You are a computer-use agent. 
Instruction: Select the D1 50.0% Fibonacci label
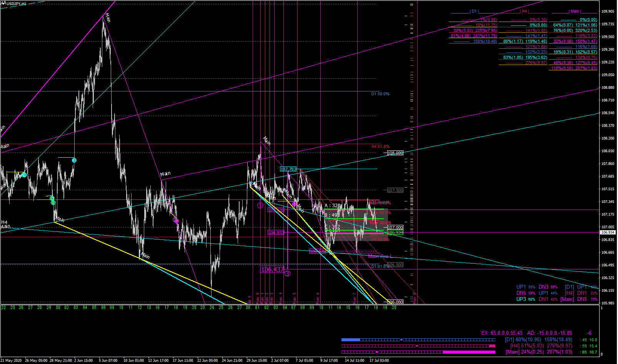pos(380,94)
